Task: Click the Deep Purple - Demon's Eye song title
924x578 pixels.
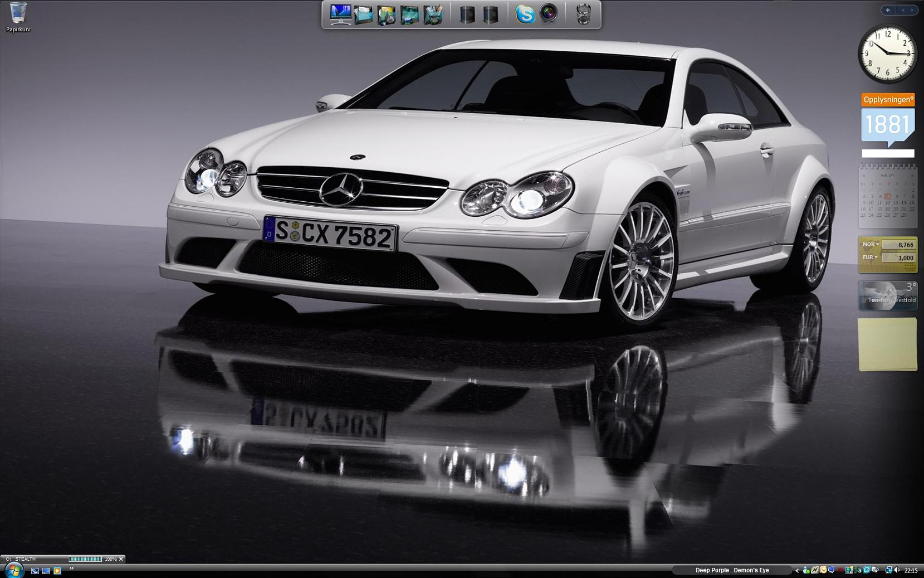Action: point(732,570)
